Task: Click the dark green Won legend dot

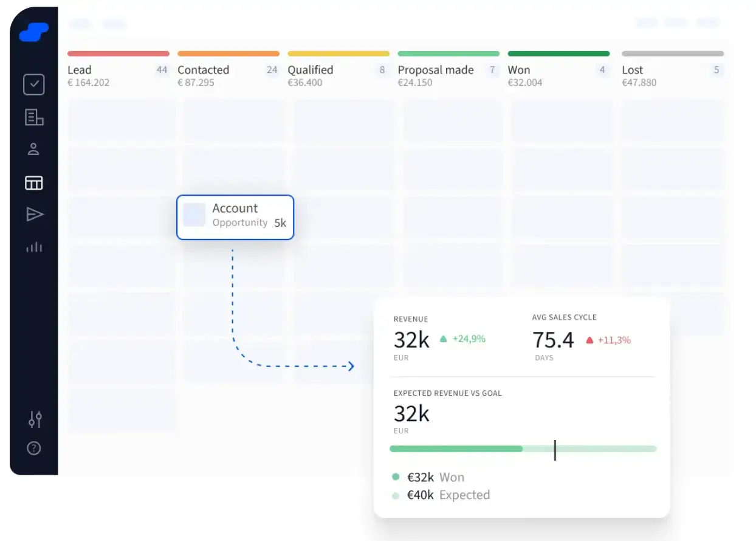Action: coord(396,477)
